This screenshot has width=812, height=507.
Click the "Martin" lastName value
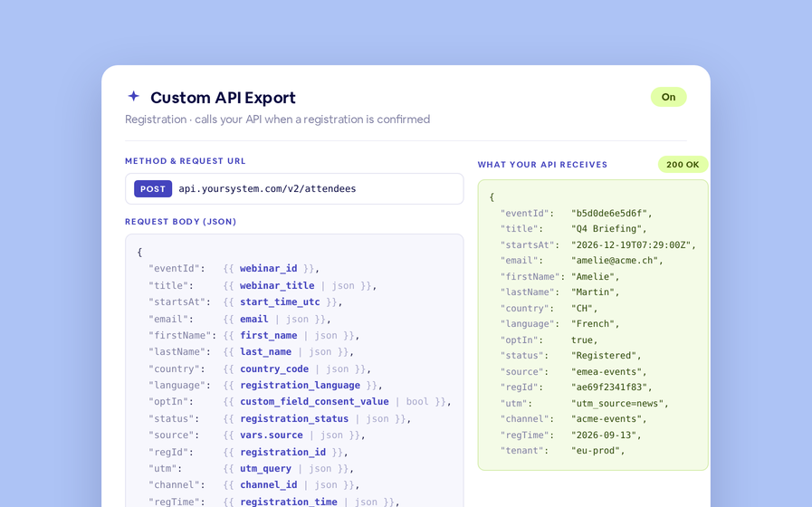595,292
